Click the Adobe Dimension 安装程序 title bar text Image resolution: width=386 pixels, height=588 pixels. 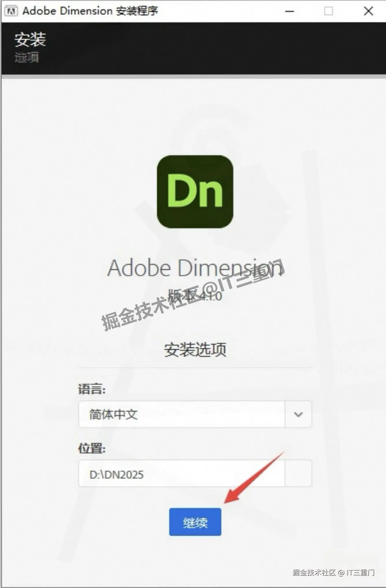pyautogui.click(x=90, y=11)
